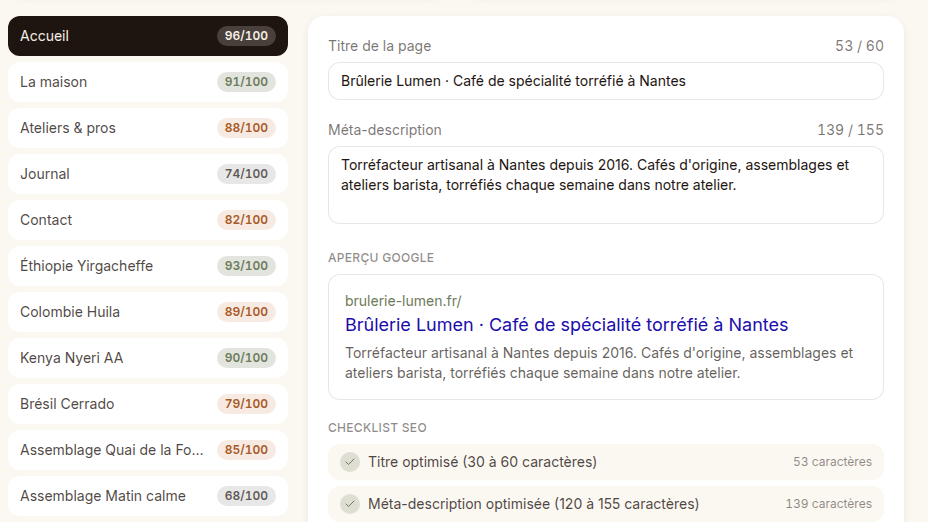Click the Titre de la page label
Image resolution: width=928 pixels, height=522 pixels.
[379, 46]
